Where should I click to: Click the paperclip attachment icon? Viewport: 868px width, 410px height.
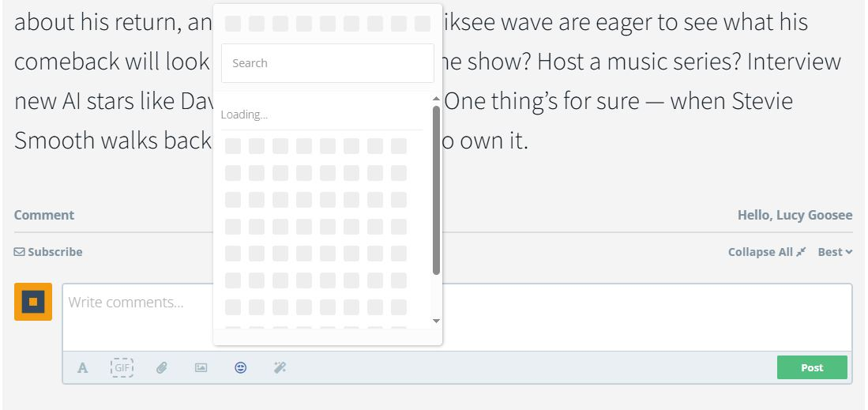(161, 367)
